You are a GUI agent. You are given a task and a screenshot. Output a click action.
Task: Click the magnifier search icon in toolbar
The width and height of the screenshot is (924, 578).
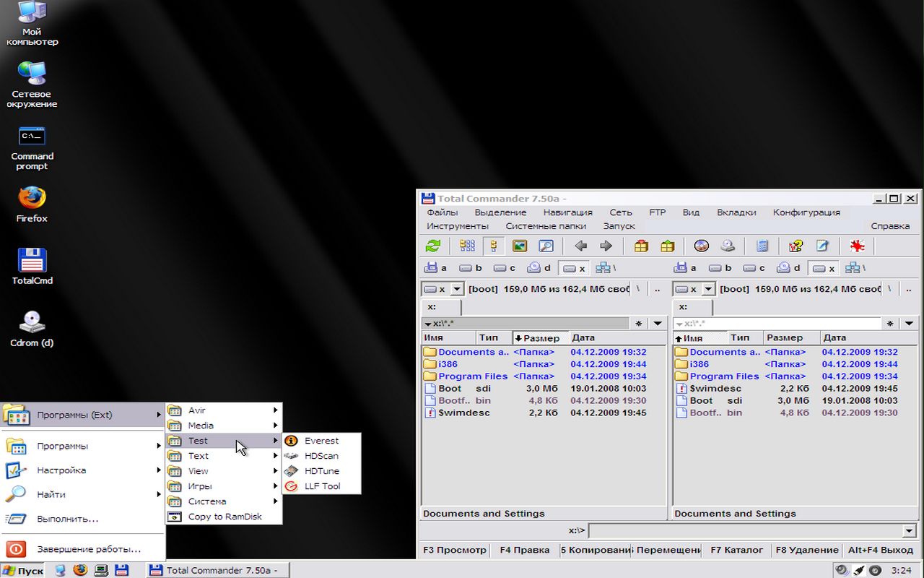click(546, 246)
